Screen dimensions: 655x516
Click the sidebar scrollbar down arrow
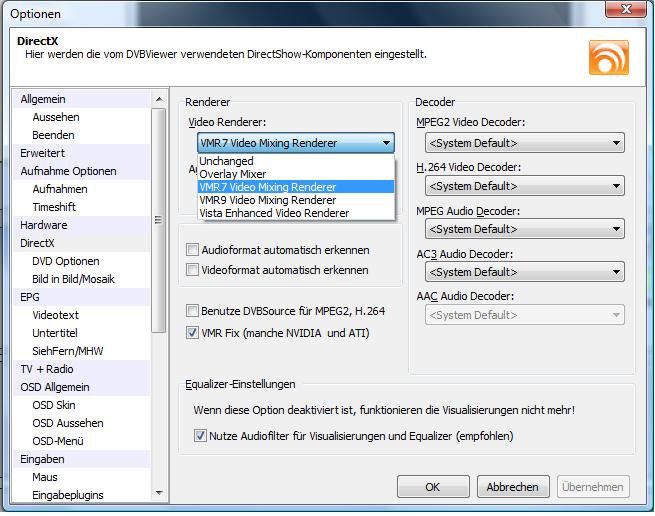(x=158, y=495)
